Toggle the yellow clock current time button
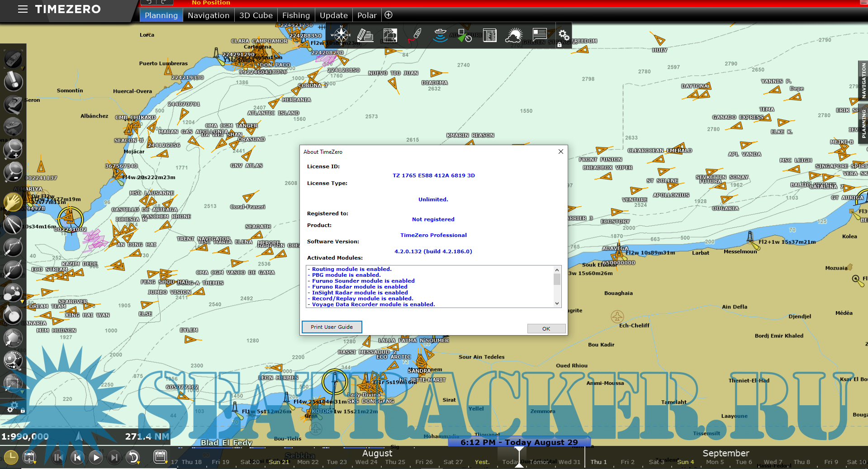Viewport: 868px width, 469px height. tap(11, 457)
